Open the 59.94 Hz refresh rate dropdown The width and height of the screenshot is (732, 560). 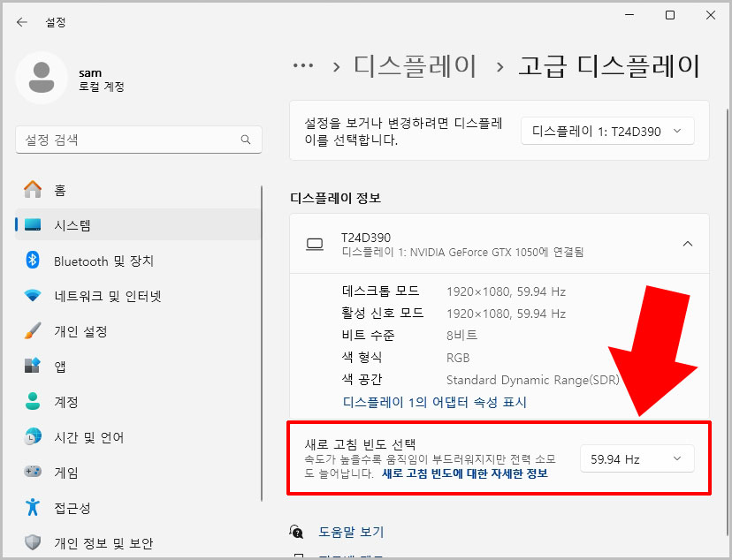(637, 458)
